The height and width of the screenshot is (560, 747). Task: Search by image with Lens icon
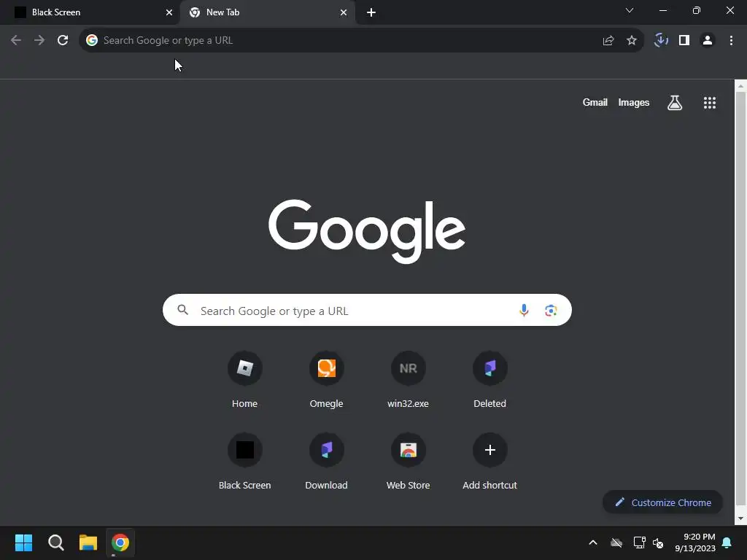click(551, 310)
